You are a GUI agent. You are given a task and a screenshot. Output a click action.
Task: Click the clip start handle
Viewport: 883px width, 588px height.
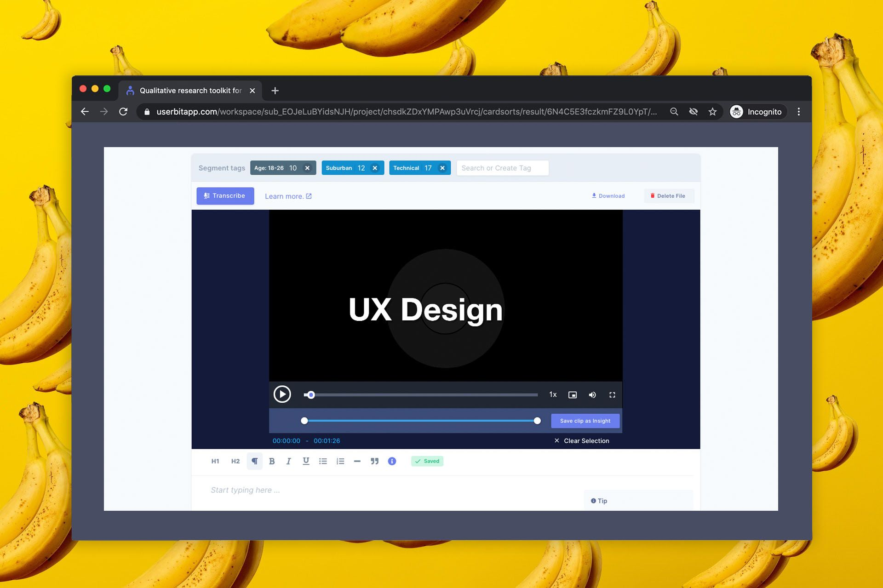pos(304,421)
